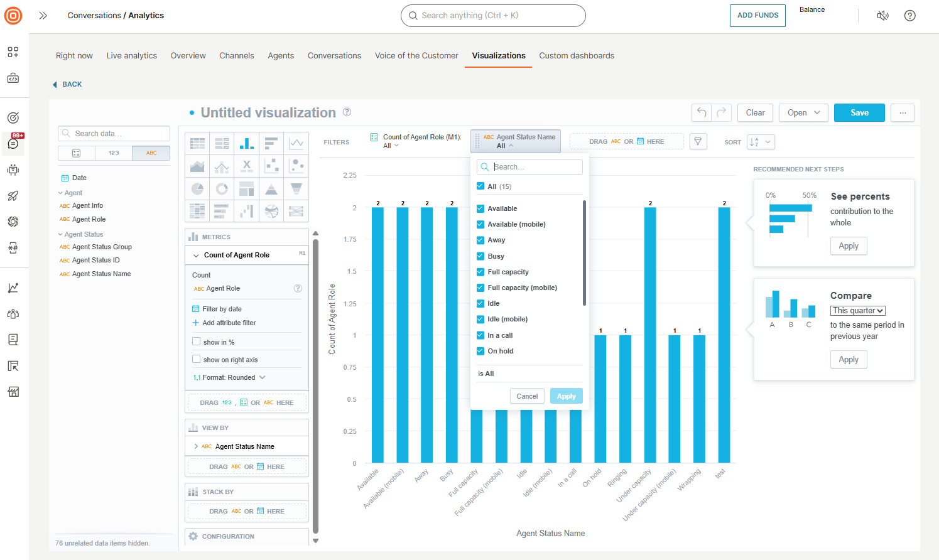Click the blue Save button
This screenshot has width=939, height=560.
tap(859, 112)
